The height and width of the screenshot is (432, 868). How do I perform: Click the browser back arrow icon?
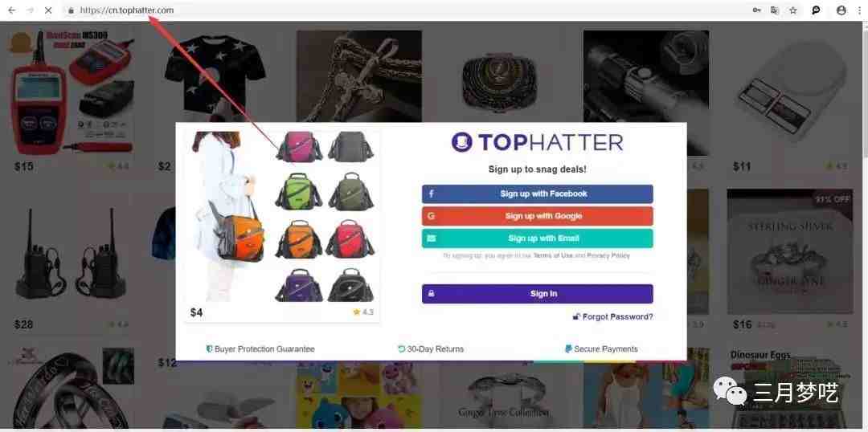[11, 10]
